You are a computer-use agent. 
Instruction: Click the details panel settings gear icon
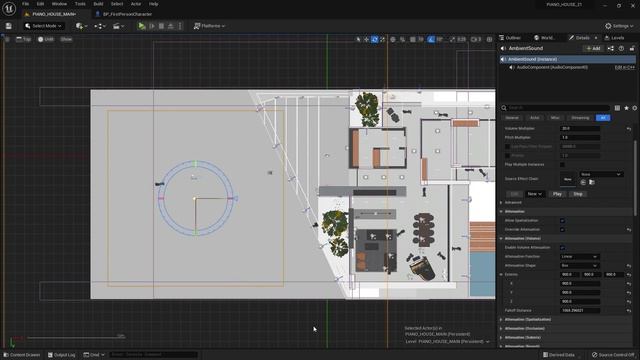click(634, 108)
